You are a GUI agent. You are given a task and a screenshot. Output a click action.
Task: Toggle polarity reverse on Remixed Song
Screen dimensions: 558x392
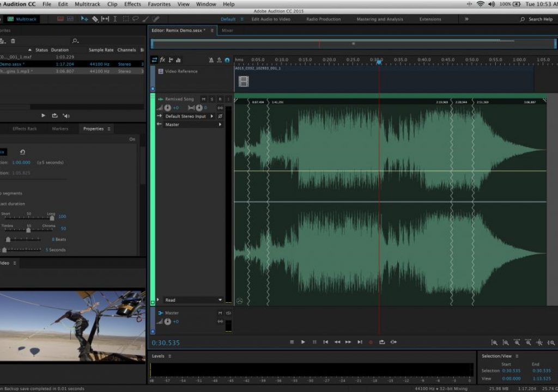coord(220,117)
